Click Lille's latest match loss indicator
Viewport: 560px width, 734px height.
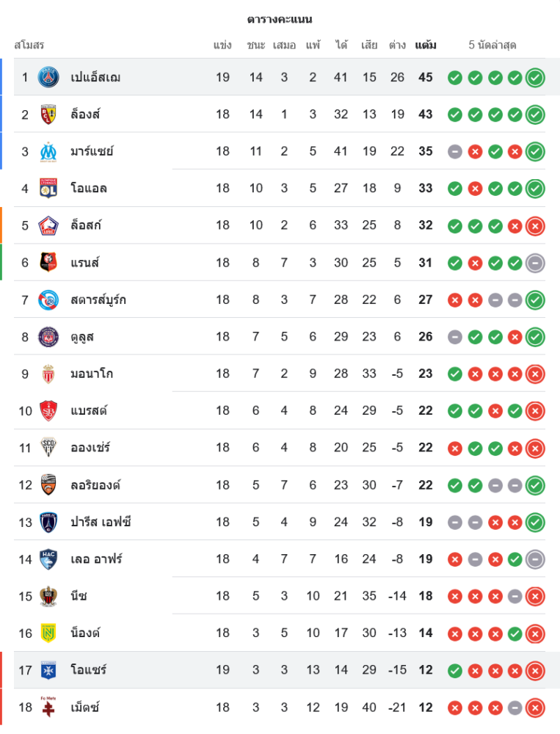click(535, 225)
